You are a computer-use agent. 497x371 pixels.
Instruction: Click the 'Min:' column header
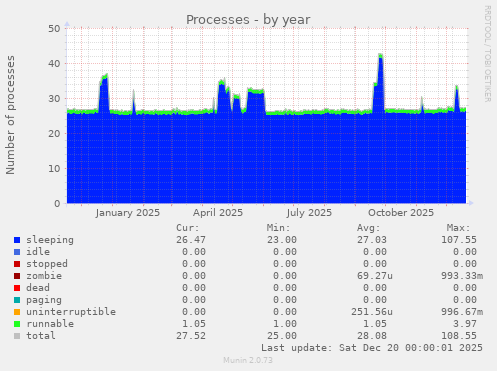[278, 228]
